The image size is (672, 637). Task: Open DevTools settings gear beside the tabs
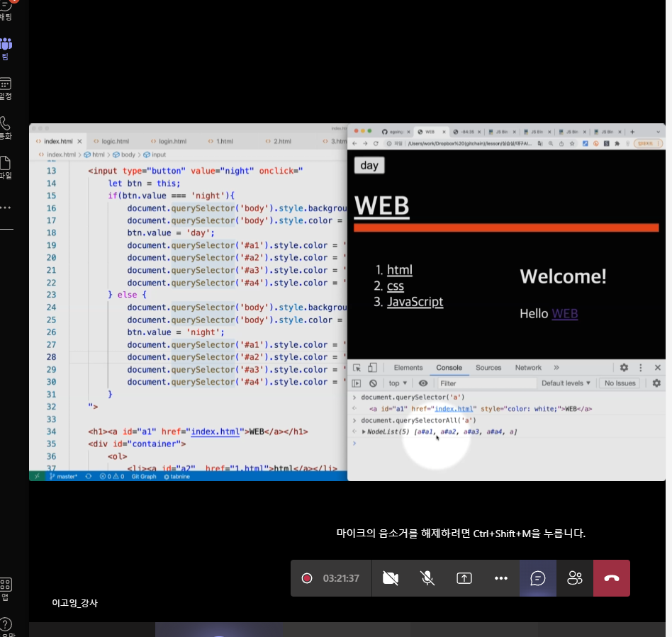[624, 368]
